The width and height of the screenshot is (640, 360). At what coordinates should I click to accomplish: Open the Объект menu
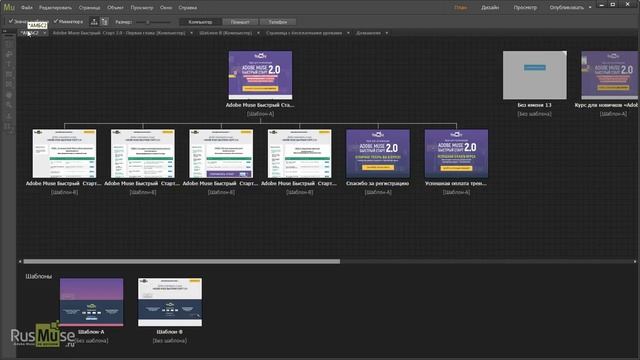pos(115,7)
